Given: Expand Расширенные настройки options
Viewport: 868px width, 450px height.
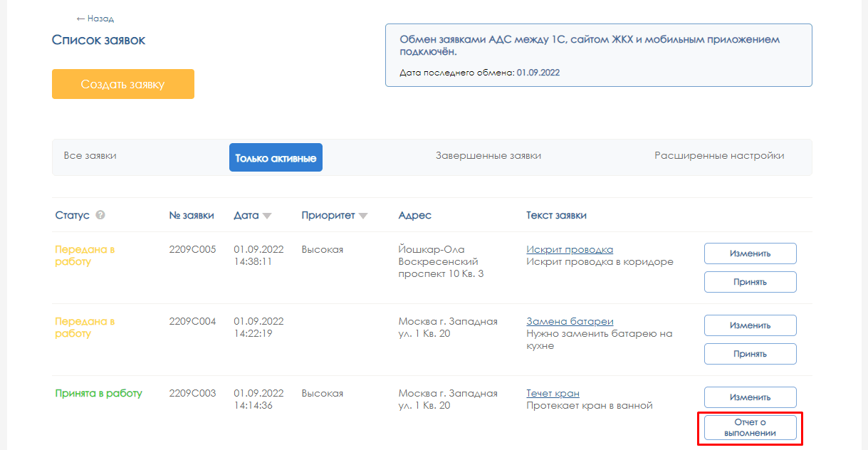Looking at the screenshot, I should click(719, 155).
